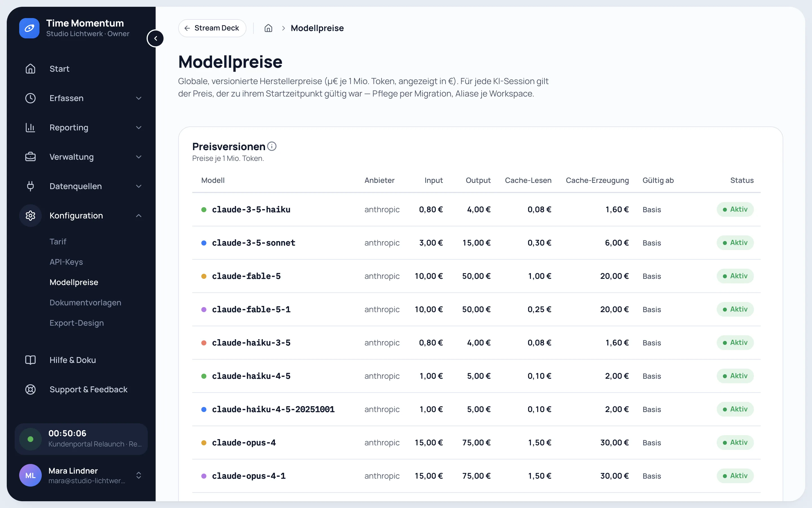
Task: Click the Cache-Erzeugung column header
Action: 597,180
